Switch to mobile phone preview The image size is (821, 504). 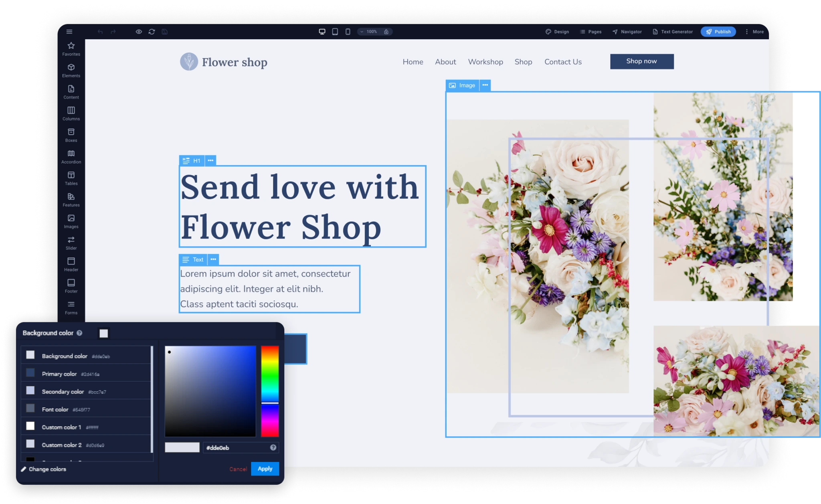[348, 32]
